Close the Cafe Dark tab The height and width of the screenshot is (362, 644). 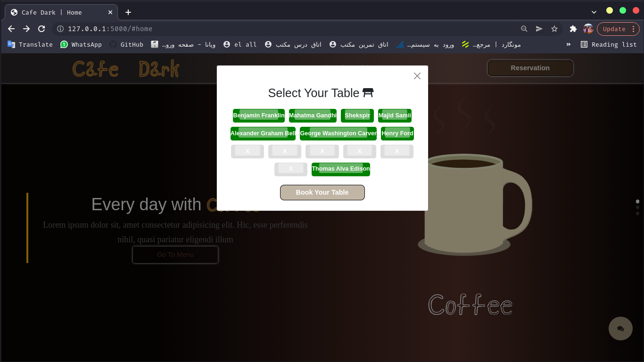click(x=110, y=12)
